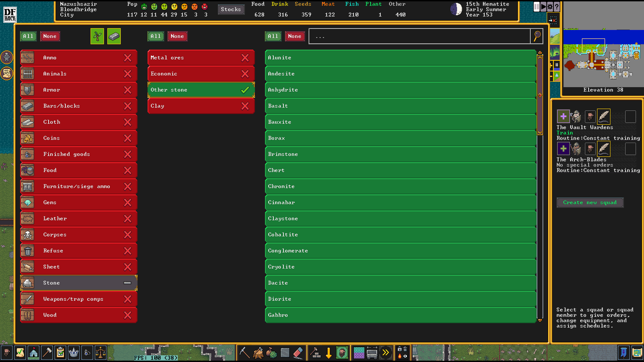Click the yellow down-arrow toolbar icon

(x=329, y=353)
